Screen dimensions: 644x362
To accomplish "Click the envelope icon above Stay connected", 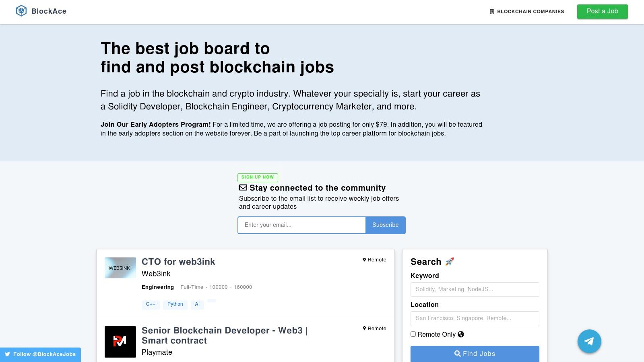I will pos(243,187).
